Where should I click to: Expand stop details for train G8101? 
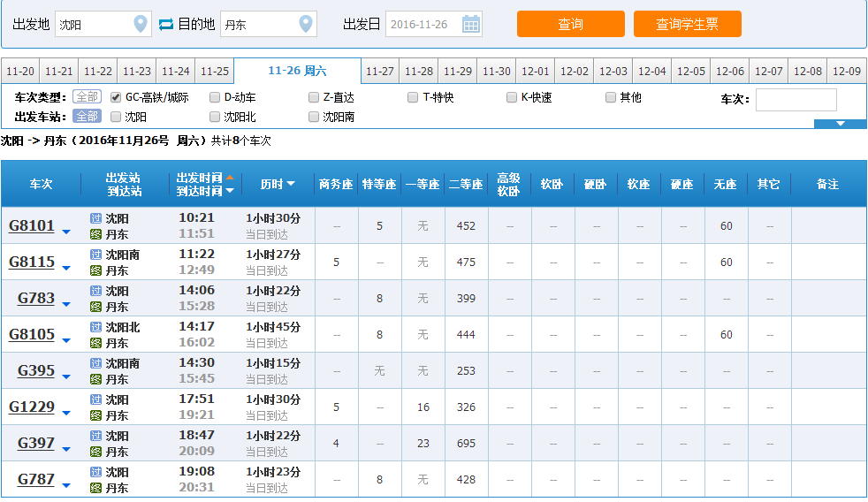point(66,232)
